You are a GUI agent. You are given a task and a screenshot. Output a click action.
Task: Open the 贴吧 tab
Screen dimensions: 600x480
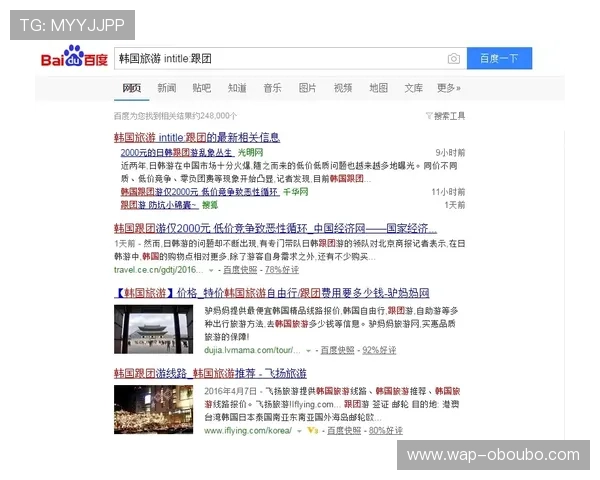pos(202,88)
